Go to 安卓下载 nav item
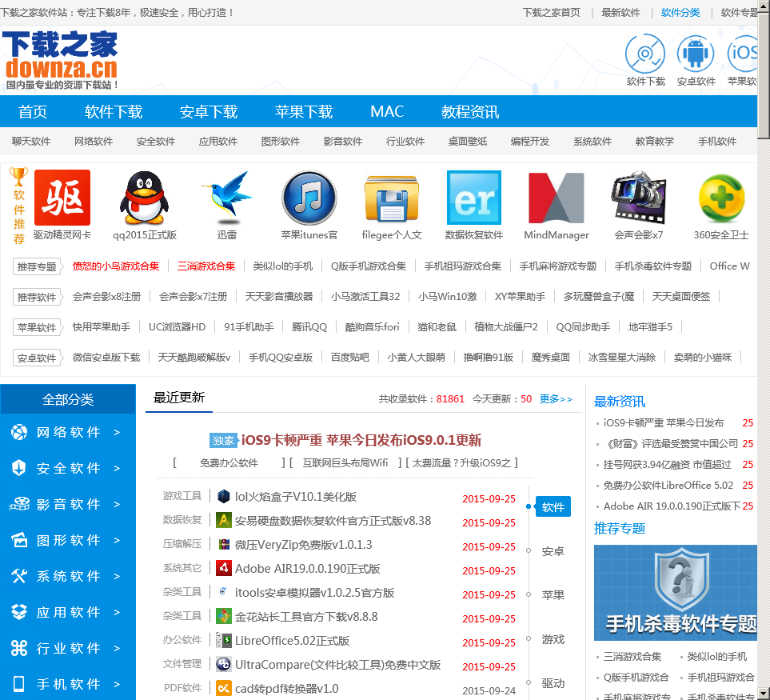This screenshot has height=700, width=770. point(209,111)
